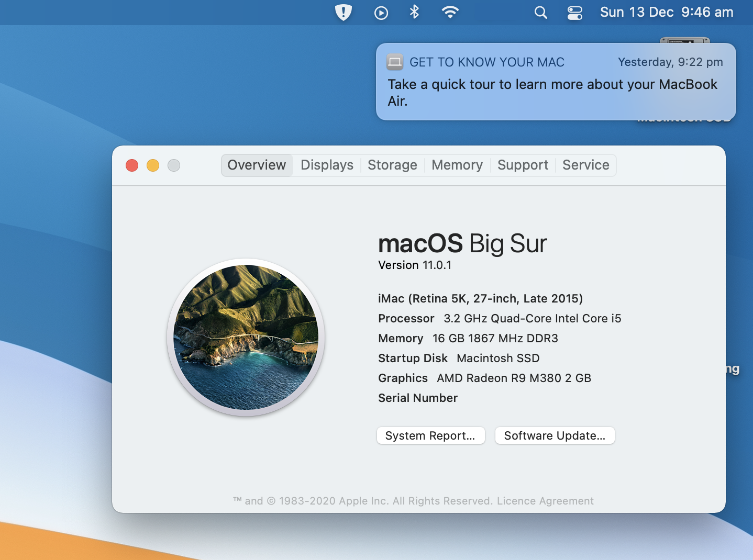Image resolution: width=753 pixels, height=560 pixels.
Task: Open the Wi-Fi status menu
Action: [x=450, y=12]
